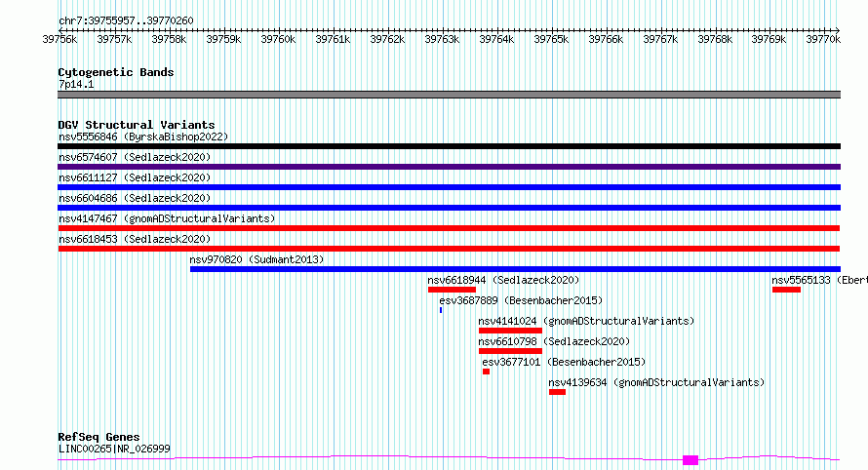Click the nsv6610798 (Sedlazeck2020) label

coord(554,341)
